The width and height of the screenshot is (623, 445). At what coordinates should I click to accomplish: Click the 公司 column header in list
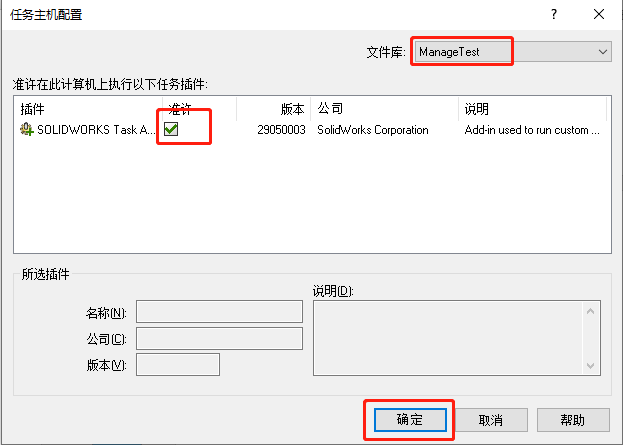pyautogui.click(x=384, y=108)
